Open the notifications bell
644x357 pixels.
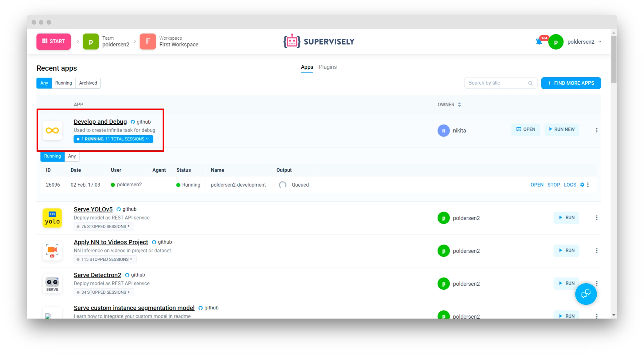pos(539,42)
